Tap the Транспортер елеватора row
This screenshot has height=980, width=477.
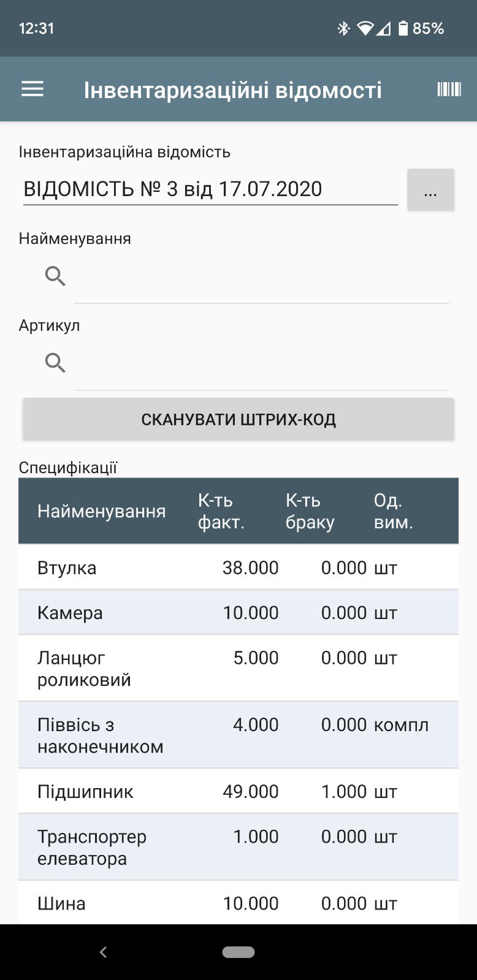coord(238,847)
